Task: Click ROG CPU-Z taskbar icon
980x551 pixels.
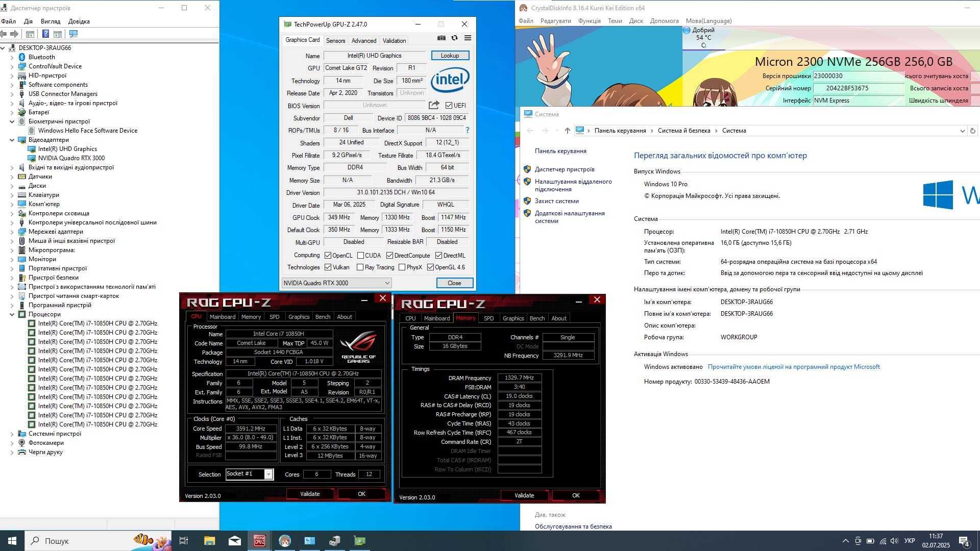Action: (x=260, y=541)
